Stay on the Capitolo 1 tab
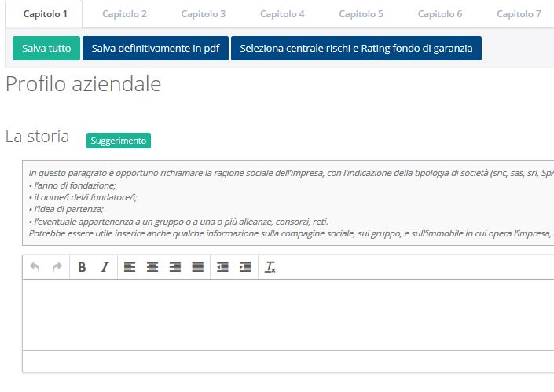554x392 pixels. (45, 14)
